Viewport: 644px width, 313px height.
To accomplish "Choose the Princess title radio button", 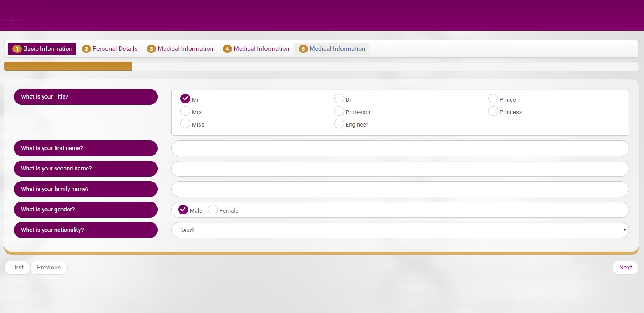I will [x=493, y=111].
